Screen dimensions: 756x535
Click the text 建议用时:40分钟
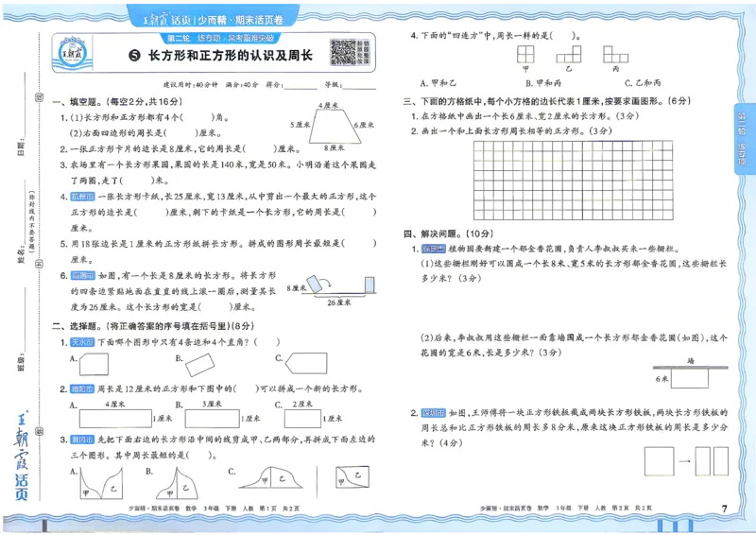click(x=191, y=85)
